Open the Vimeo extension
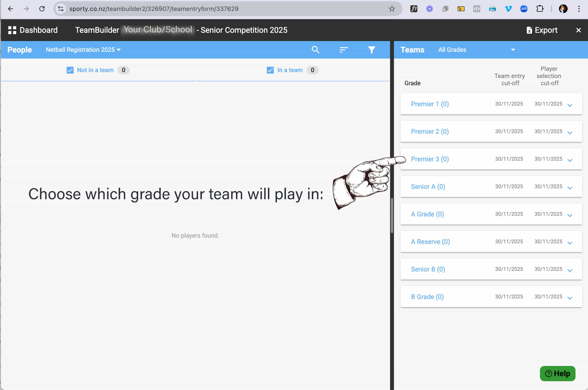Image resolution: width=588 pixels, height=390 pixels. (508, 9)
